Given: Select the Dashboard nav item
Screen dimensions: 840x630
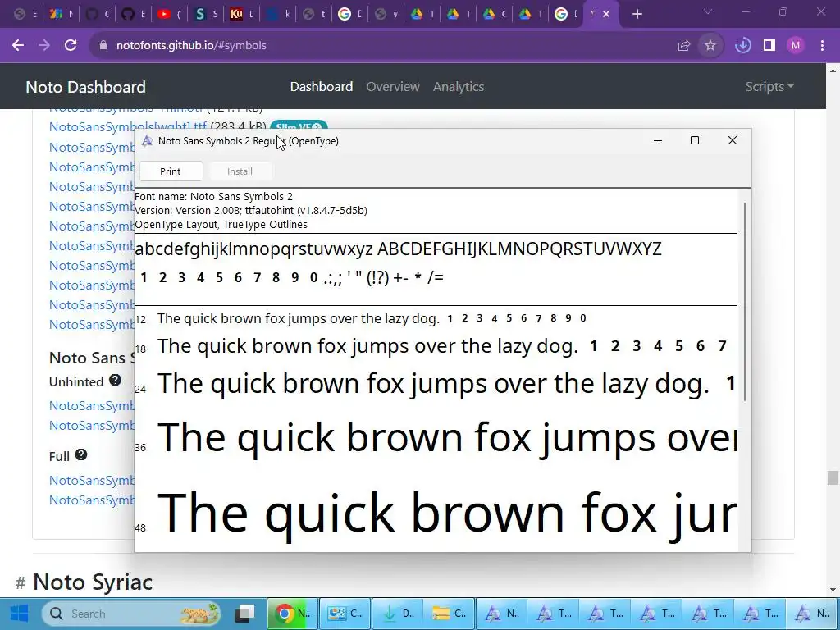Looking at the screenshot, I should coord(322,87).
